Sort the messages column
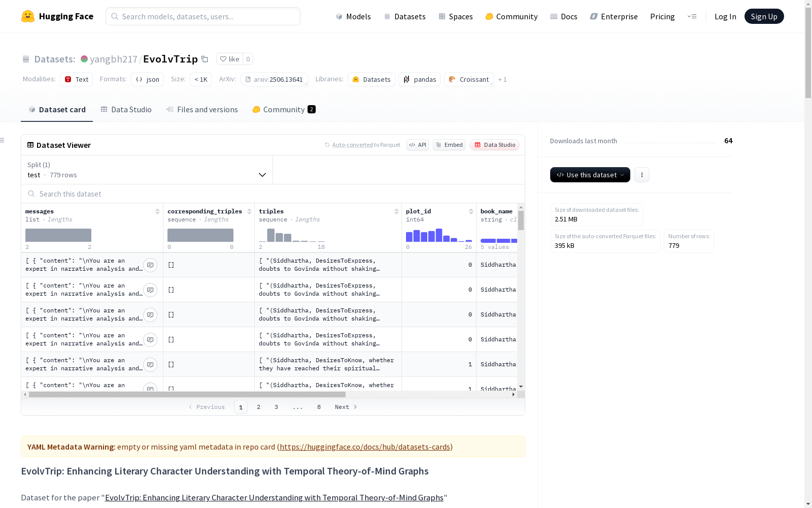Screen dimensions: 812x508 tap(157, 211)
